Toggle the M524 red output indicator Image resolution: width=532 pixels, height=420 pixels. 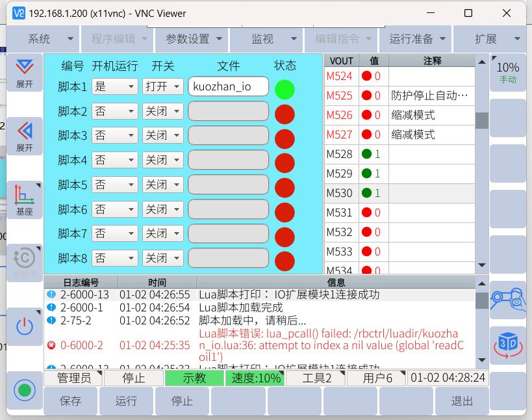(367, 76)
